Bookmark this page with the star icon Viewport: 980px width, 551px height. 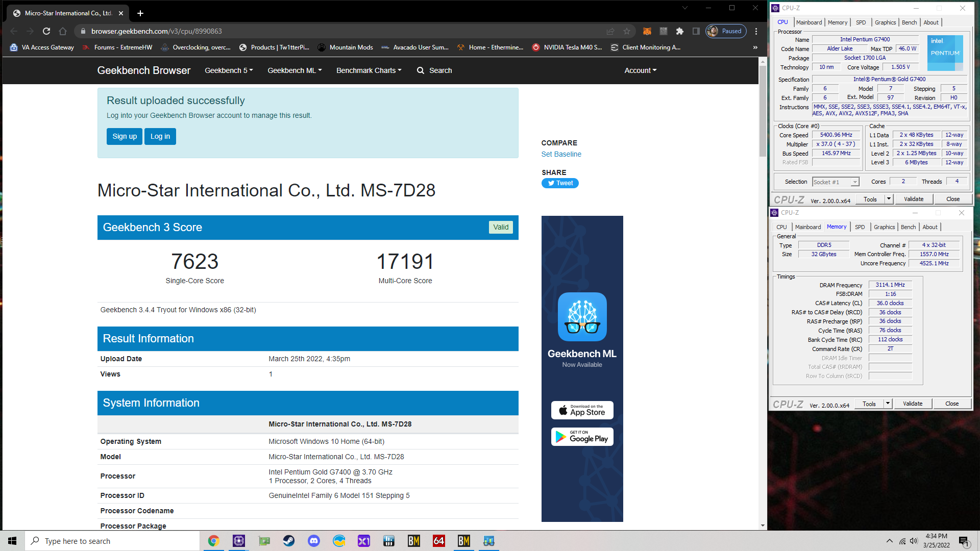[627, 31]
